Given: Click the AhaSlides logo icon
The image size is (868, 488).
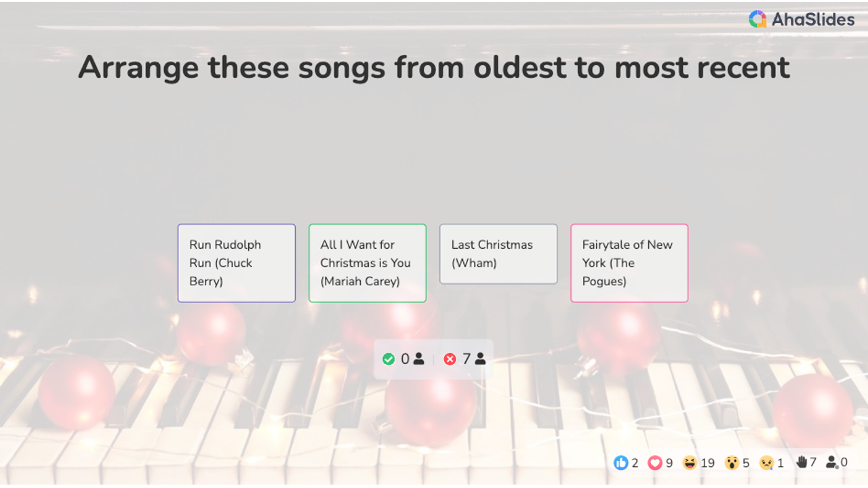Looking at the screenshot, I should click(757, 19).
